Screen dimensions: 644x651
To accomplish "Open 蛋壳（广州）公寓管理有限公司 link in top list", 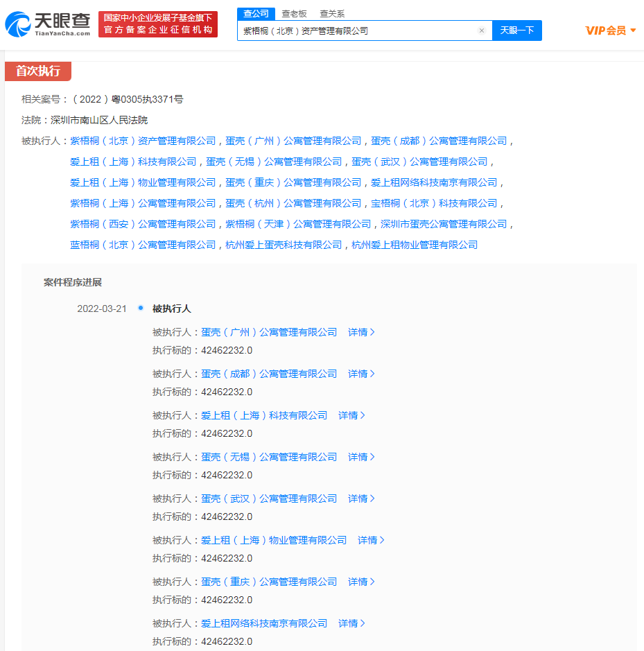I will coord(293,141).
